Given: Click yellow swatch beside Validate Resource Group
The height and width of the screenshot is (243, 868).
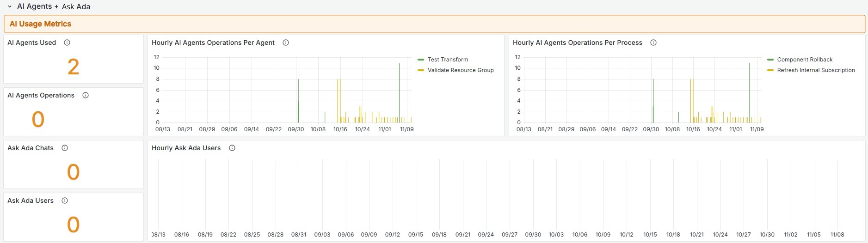Looking at the screenshot, I should click(x=421, y=70).
